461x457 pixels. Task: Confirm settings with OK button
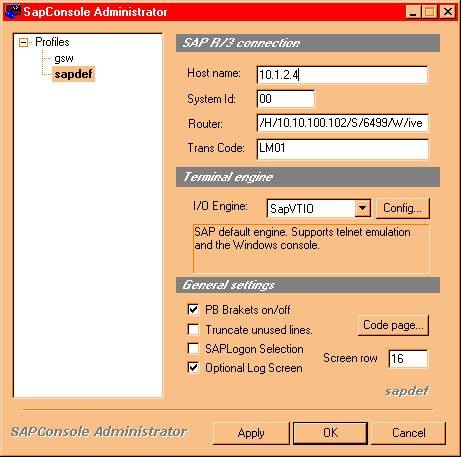[x=330, y=433]
